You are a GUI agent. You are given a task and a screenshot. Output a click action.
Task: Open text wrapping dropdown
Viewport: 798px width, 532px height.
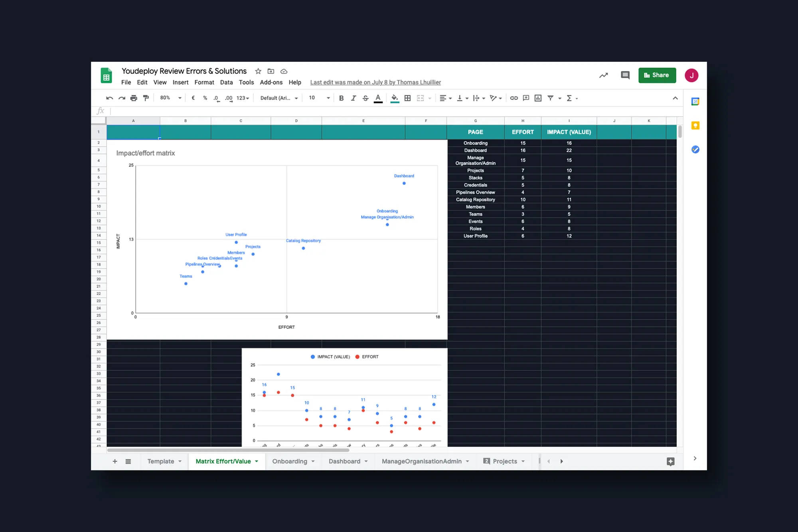coord(479,98)
